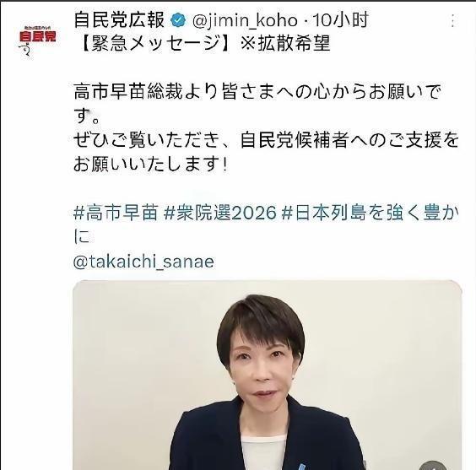Follow the #衆院選2026 hashtag link

point(219,213)
